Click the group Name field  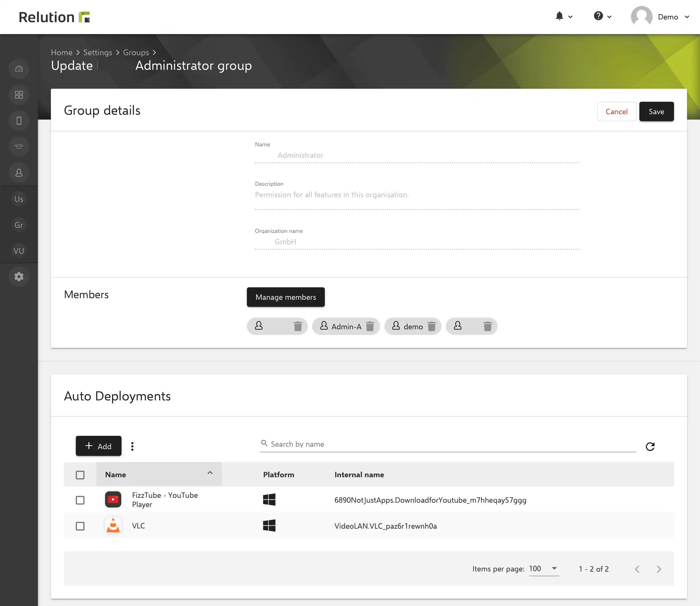pos(417,155)
